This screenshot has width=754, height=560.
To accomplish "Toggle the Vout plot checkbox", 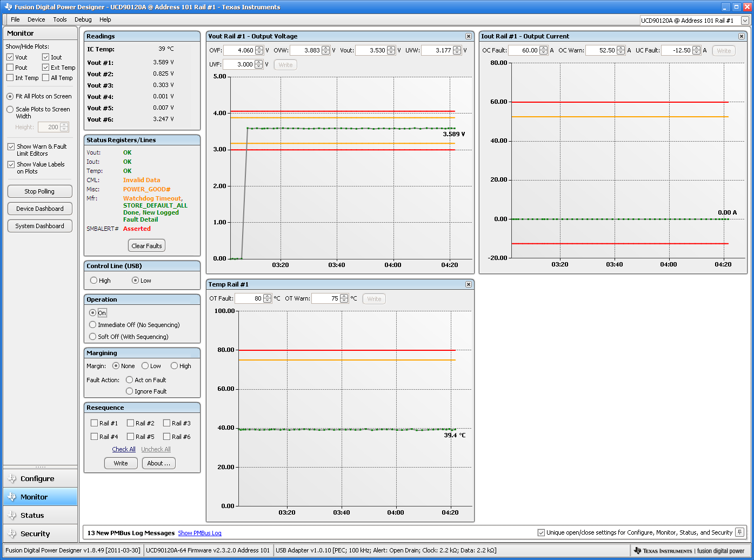I will tap(10, 57).
